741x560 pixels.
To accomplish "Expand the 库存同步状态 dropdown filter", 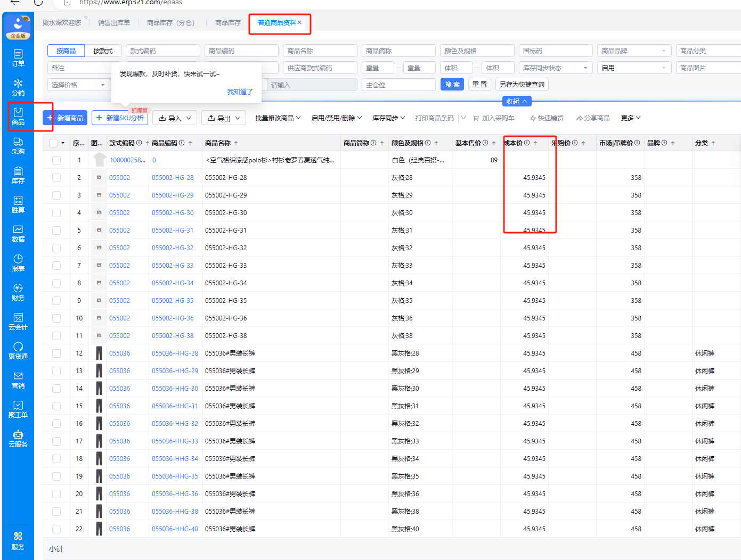I will coord(555,68).
